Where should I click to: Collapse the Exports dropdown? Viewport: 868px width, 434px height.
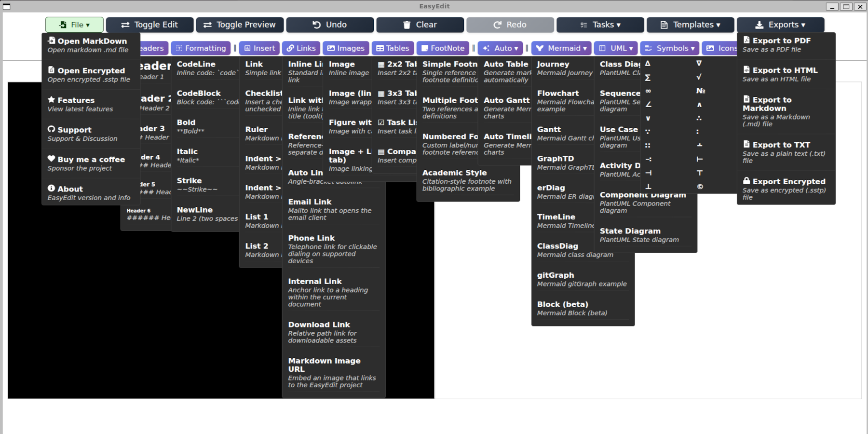tap(780, 25)
